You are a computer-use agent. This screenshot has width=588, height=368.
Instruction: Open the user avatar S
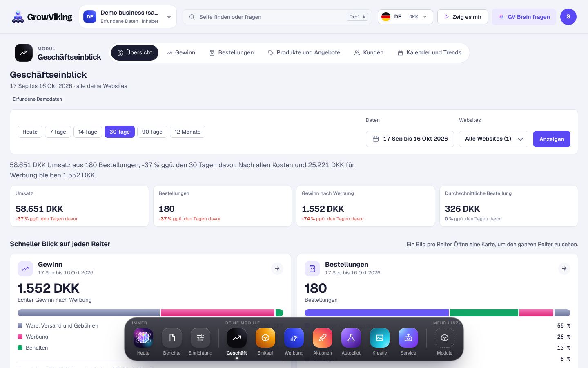coord(568,17)
